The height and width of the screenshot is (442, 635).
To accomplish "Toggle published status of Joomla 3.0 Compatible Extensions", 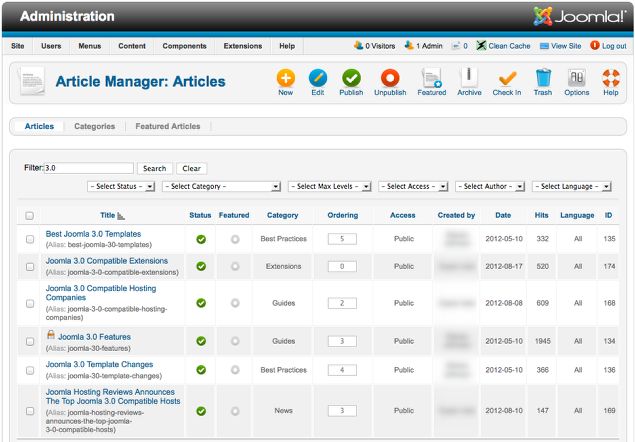I will [201, 266].
